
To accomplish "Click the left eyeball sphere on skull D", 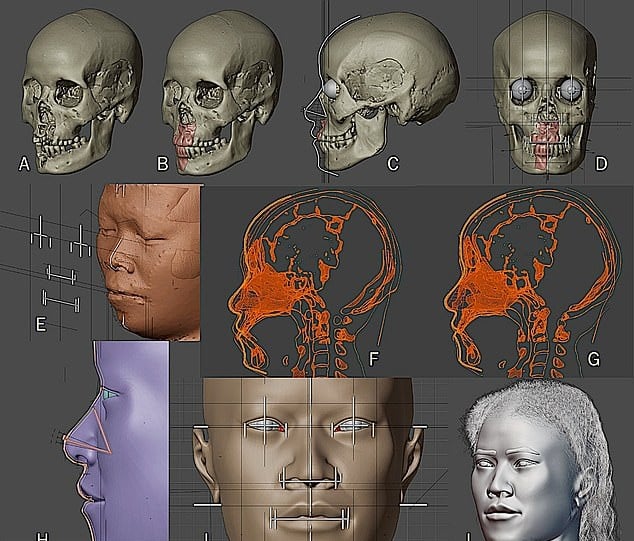I will (x=520, y=89).
